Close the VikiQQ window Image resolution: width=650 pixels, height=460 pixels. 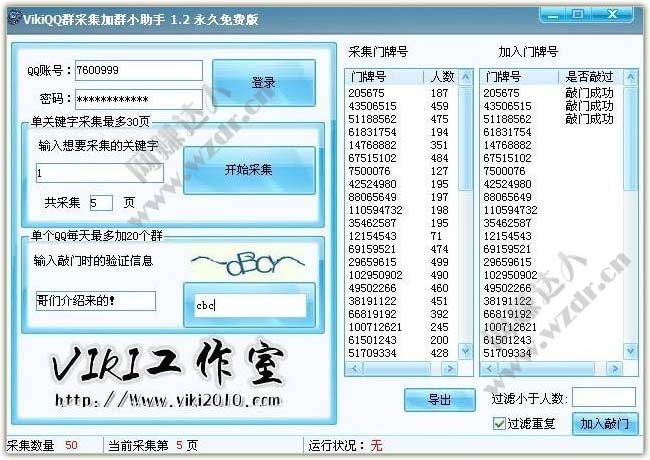tap(612, 15)
